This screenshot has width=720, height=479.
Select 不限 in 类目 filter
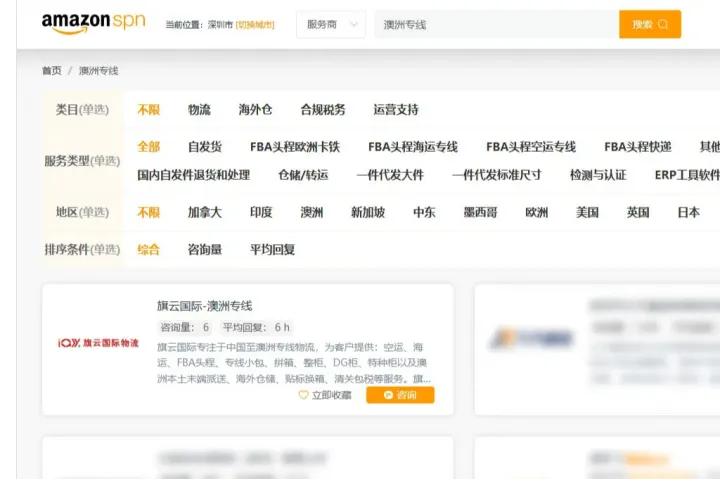[x=148, y=110]
